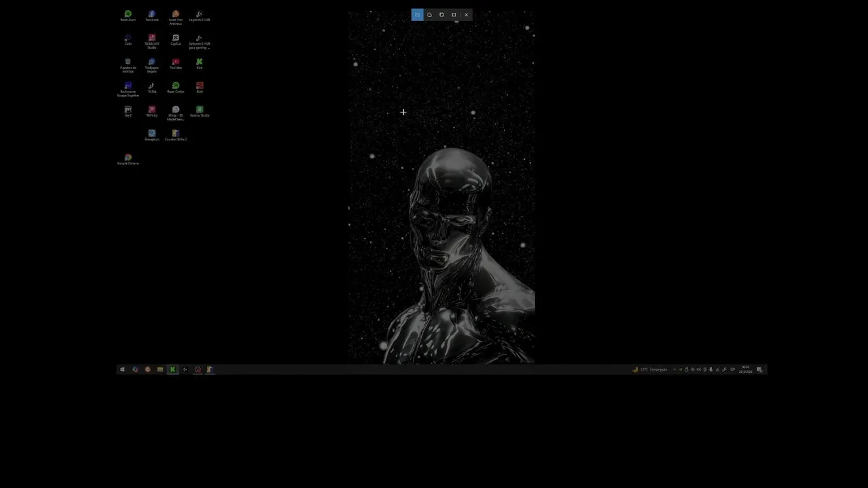
Task: Open Logitech G HUB desktop icon
Action: 199,16
